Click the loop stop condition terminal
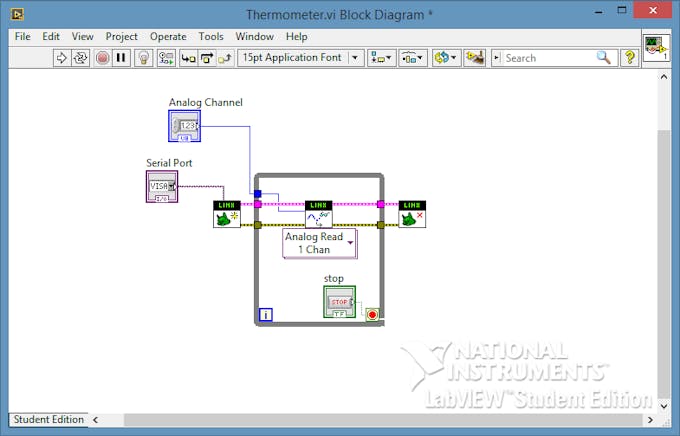This screenshot has height=436, width=680. pos(372,315)
